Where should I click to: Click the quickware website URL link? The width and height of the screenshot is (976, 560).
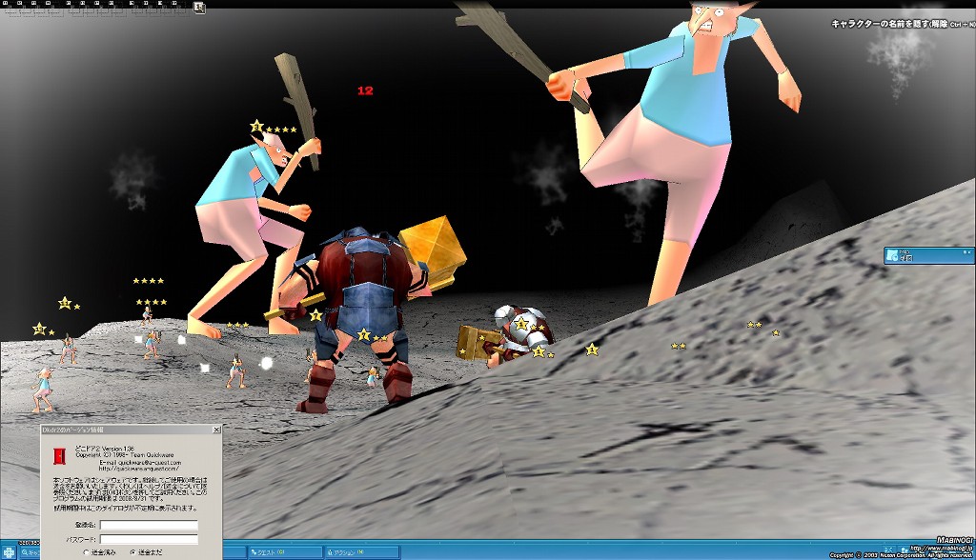pyautogui.click(x=126, y=469)
